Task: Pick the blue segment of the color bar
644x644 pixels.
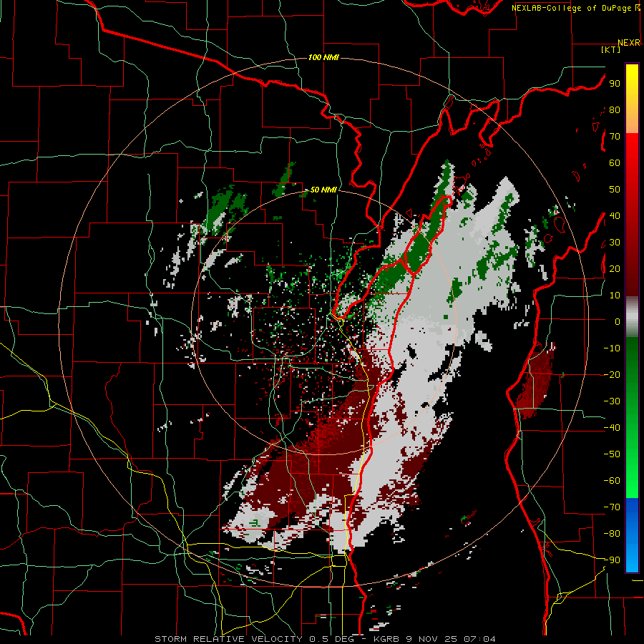Action: tap(632, 535)
